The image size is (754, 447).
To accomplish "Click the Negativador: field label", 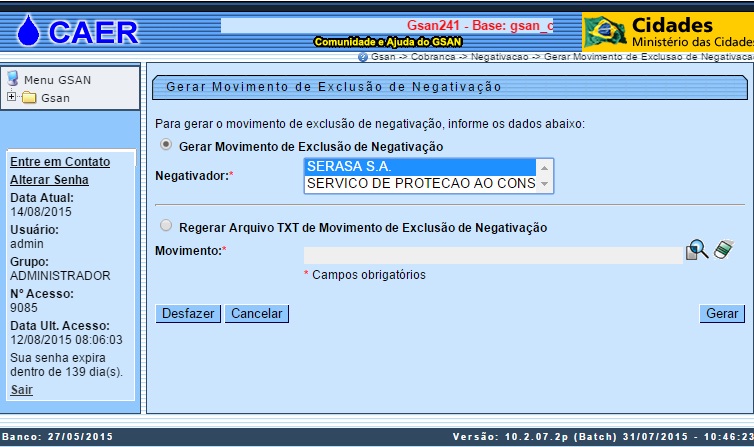I will [x=194, y=175].
